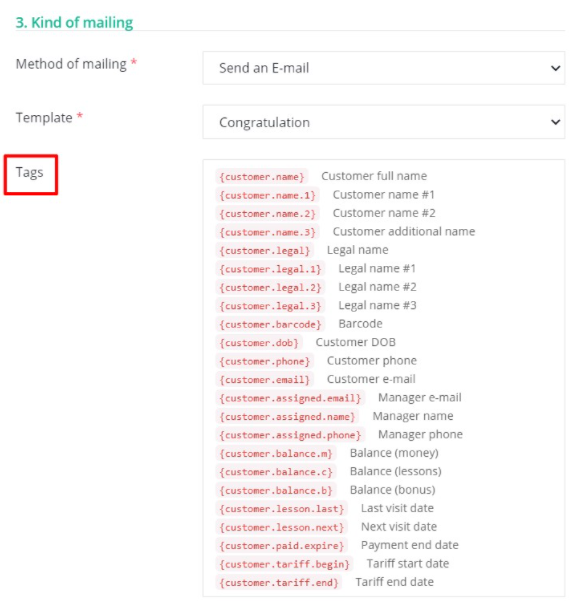Insert the {customer.email} tag
Screen dimensions: 581x608
[265, 380]
